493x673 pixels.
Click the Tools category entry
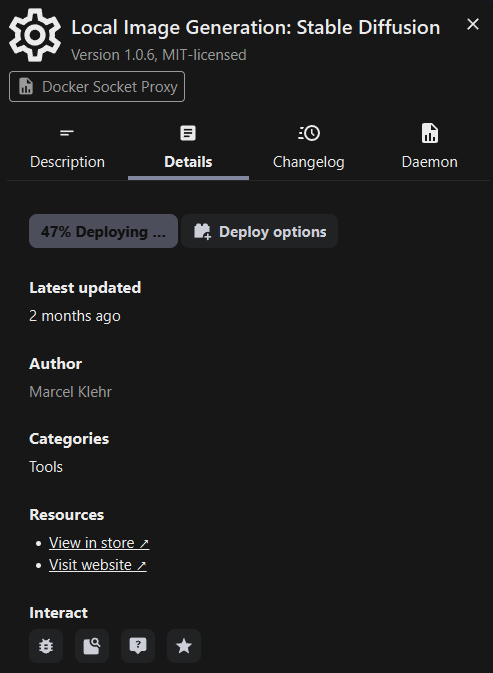[46, 467]
